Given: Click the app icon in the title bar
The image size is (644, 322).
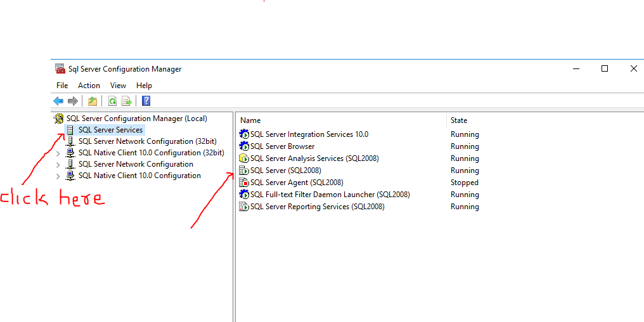Looking at the screenshot, I should point(60,69).
